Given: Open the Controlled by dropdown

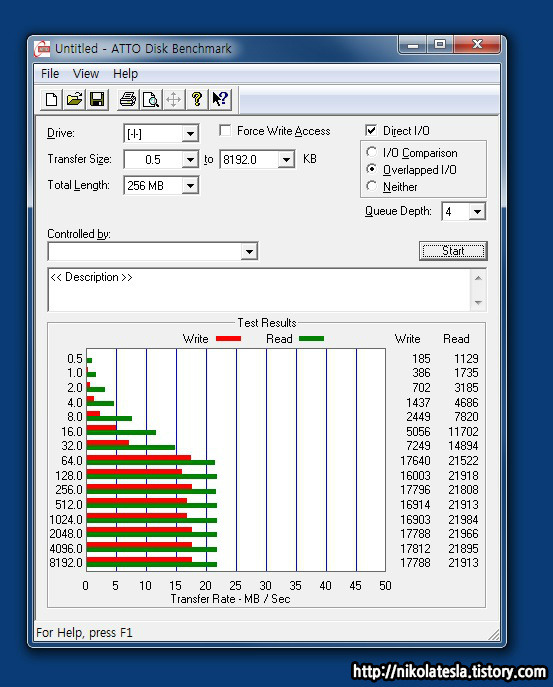Looking at the screenshot, I should coord(249,251).
